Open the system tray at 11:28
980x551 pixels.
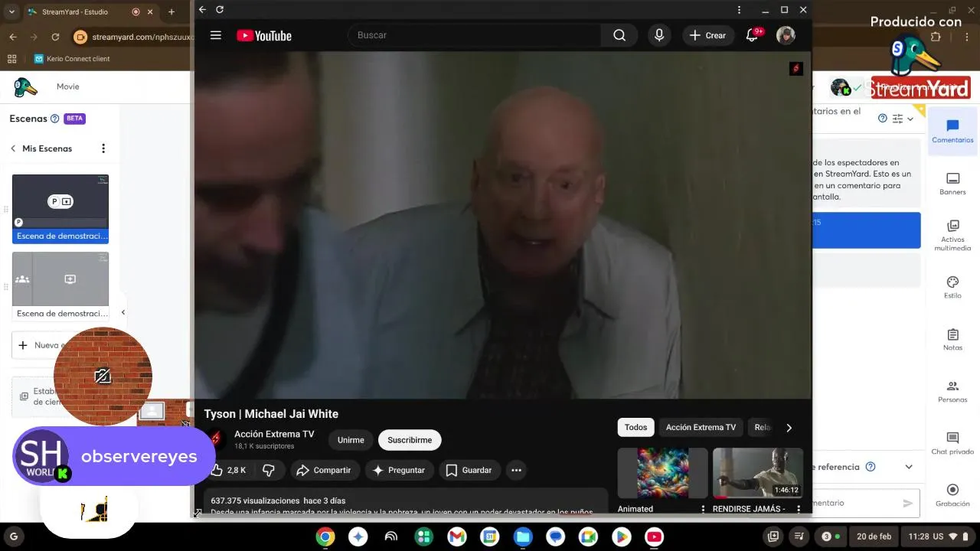939,536
